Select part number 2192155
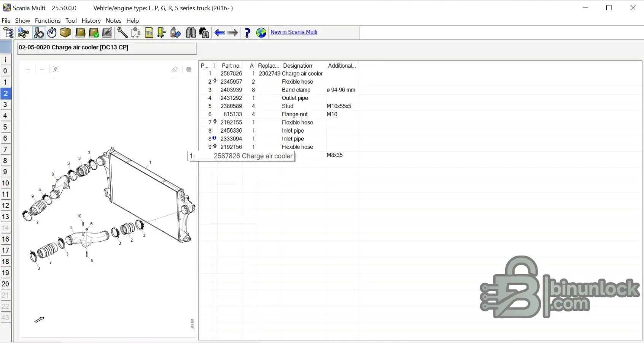 [x=231, y=123]
